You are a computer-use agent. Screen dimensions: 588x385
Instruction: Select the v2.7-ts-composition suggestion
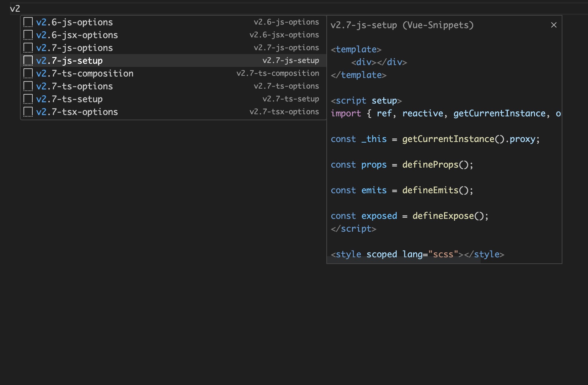click(173, 73)
